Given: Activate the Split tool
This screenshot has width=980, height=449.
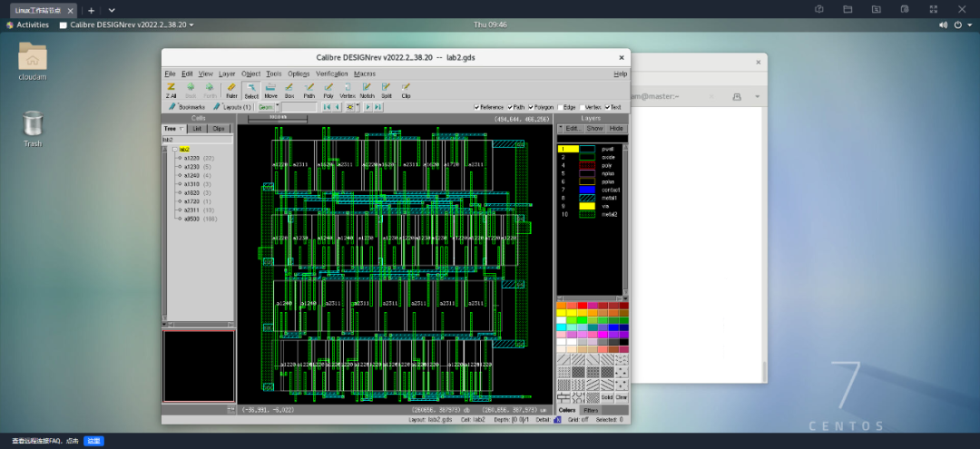Looking at the screenshot, I should (x=387, y=89).
